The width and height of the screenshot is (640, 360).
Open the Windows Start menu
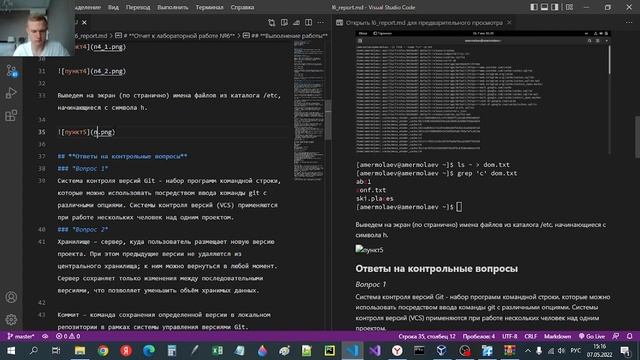(11, 351)
